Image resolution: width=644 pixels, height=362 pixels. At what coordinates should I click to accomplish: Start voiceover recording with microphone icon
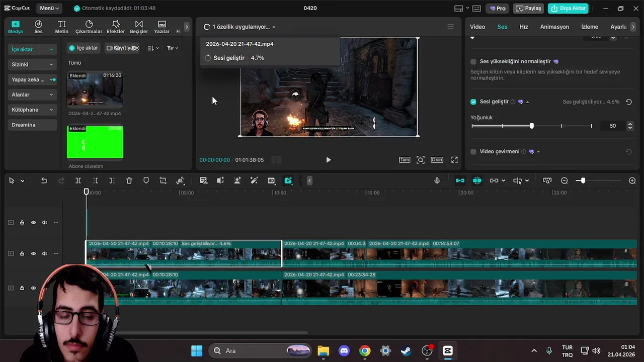coord(437,180)
